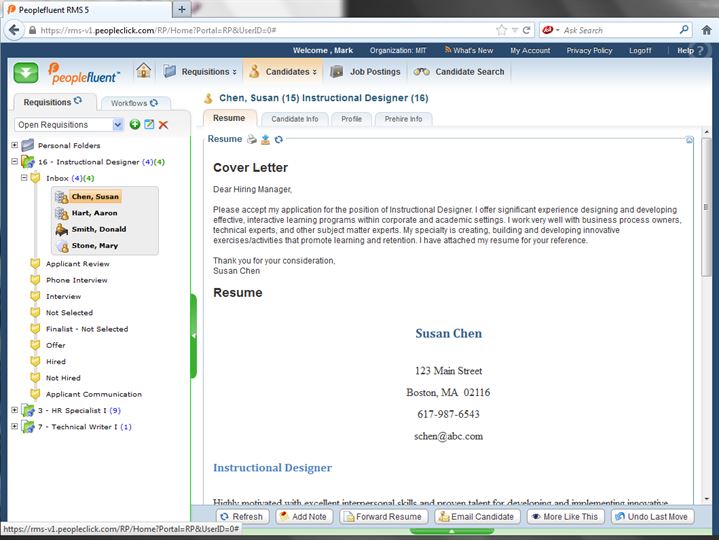Click the edit requisition pencil icon

pos(149,124)
